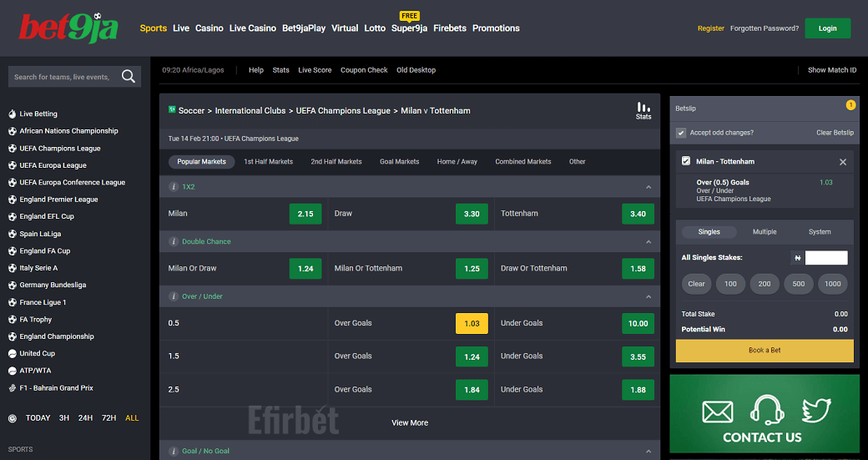Collapse the 1X2 market section

pyautogui.click(x=648, y=188)
